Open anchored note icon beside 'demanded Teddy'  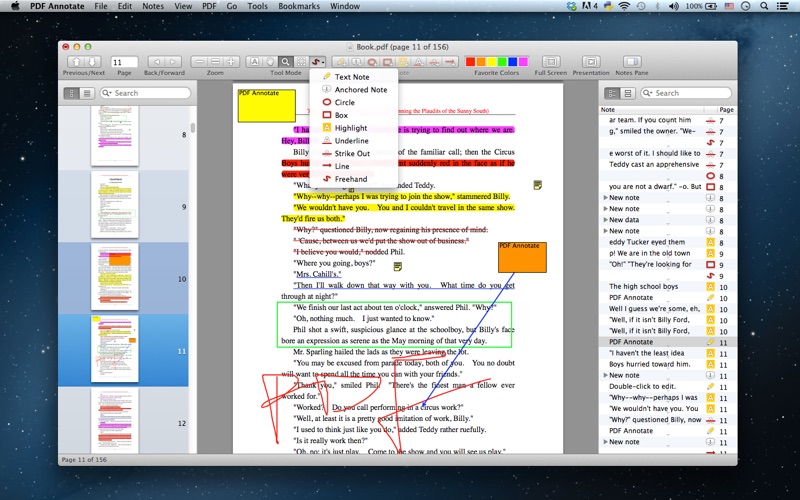(x=537, y=185)
